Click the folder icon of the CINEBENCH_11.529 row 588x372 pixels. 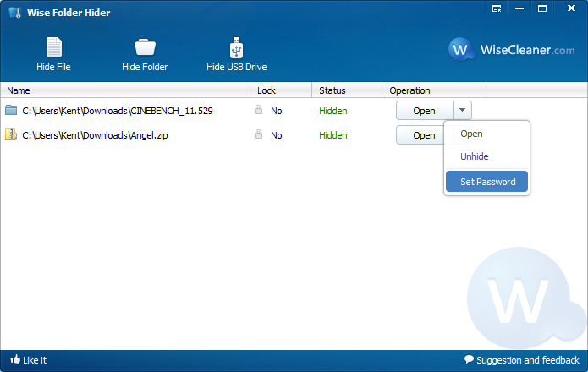[11, 110]
